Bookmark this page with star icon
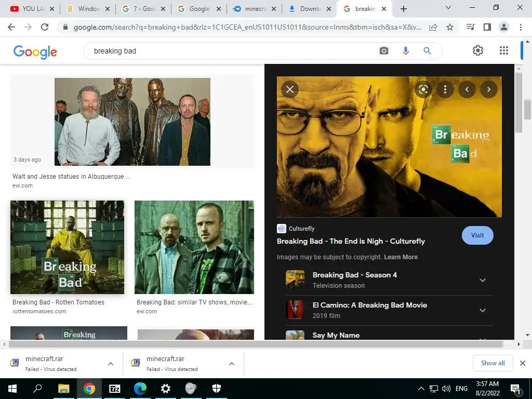532x399 pixels. [x=450, y=27]
